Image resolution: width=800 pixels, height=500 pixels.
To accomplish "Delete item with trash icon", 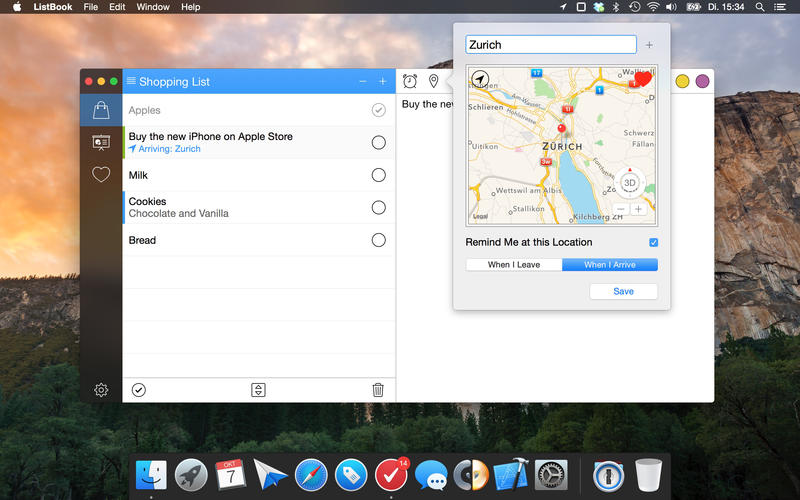I will pyautogui.click(x=378, y=390).
